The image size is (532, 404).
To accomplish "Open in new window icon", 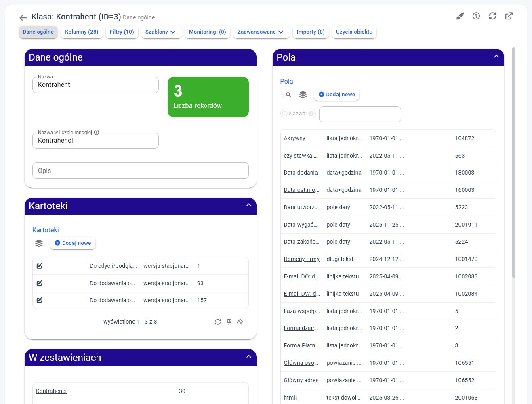I will pos(509,16).
